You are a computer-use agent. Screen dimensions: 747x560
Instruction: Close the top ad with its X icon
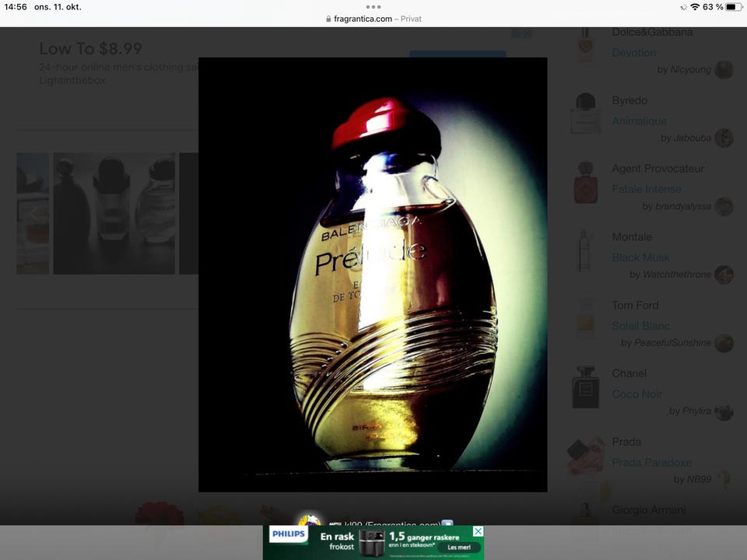528,33
